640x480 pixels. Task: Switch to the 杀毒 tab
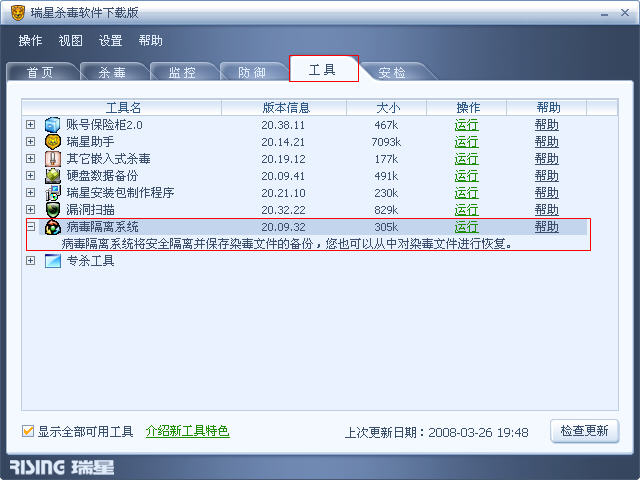coord(112,72)
